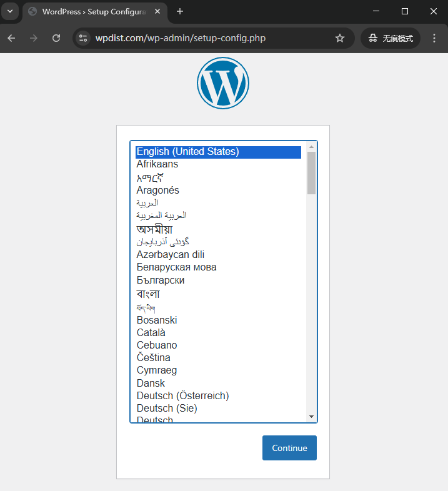
Task: Open the site information icon in address bar
Action: click(83, 38)
